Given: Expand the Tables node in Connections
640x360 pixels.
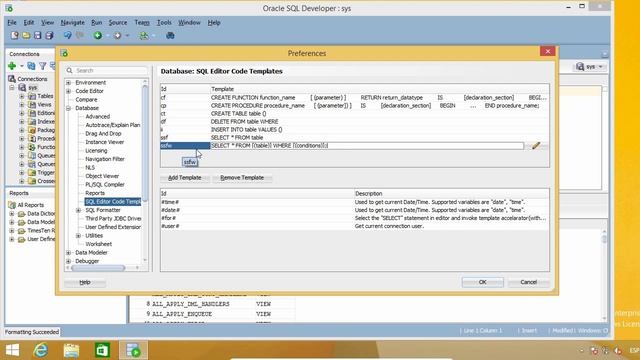Looking at the screenshot, I should click(x=22, y=96).
